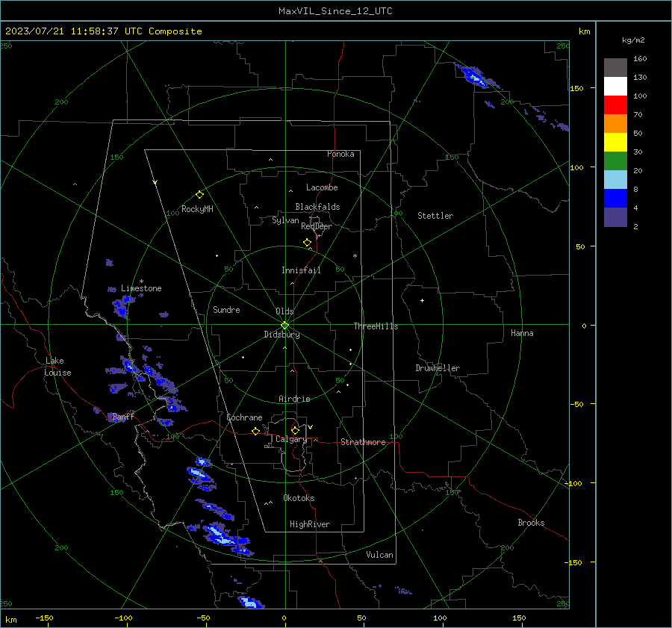Click the Lake Louise label
672x628 pixels.
click(57, 367)
